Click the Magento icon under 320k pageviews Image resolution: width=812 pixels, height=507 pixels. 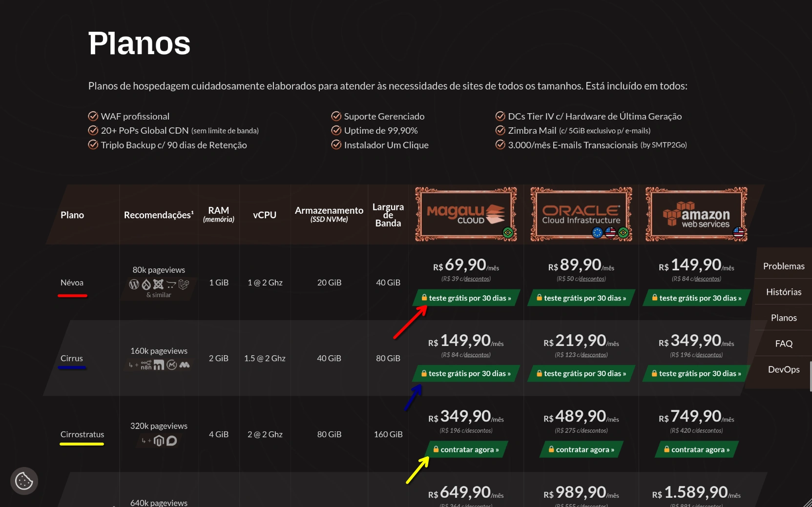pyautogui.click(x=159, y=441)
